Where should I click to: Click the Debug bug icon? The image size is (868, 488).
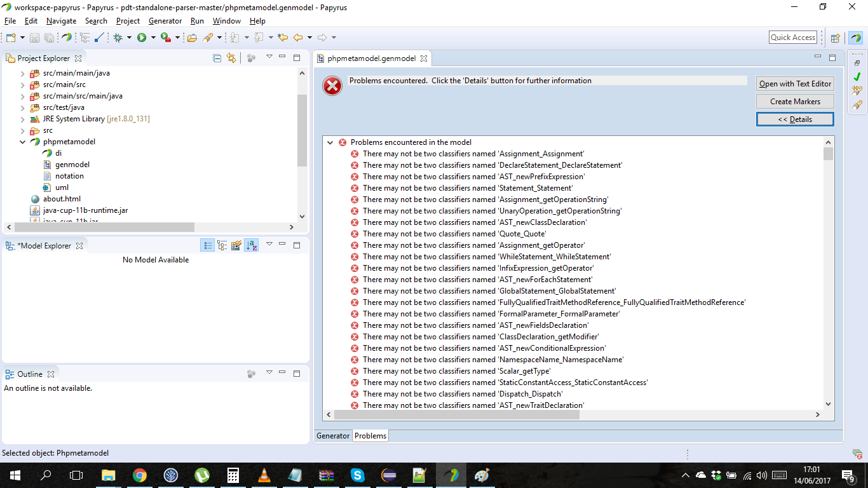118,37
